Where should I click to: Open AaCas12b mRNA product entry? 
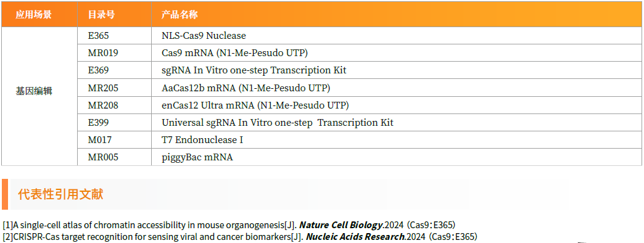tap(246, 88)
